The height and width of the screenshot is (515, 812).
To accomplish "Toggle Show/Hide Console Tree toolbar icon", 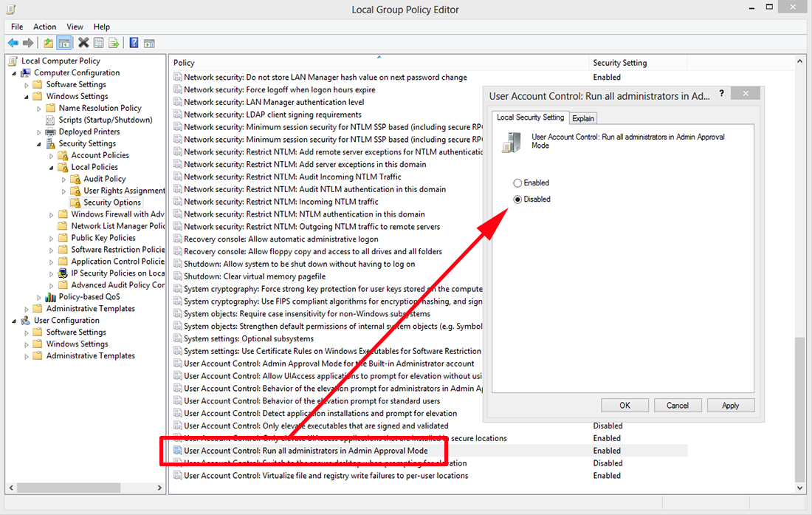I will tap(63, 43).
